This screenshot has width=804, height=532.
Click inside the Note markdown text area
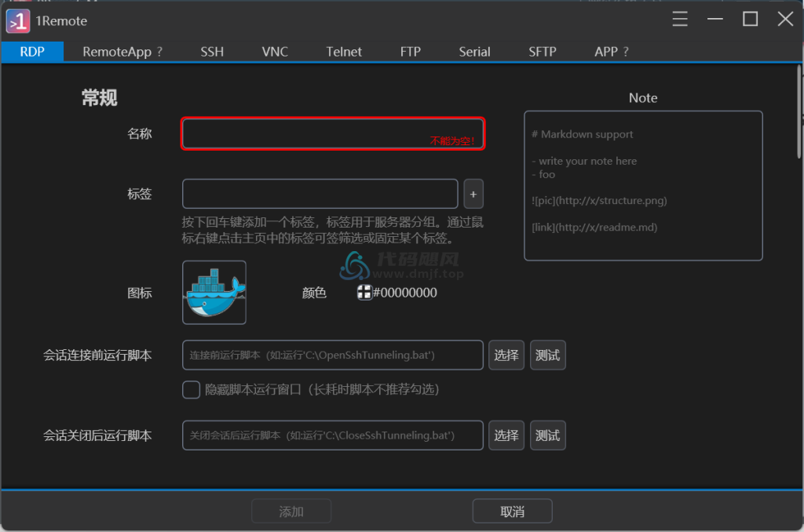coord(643,185)
